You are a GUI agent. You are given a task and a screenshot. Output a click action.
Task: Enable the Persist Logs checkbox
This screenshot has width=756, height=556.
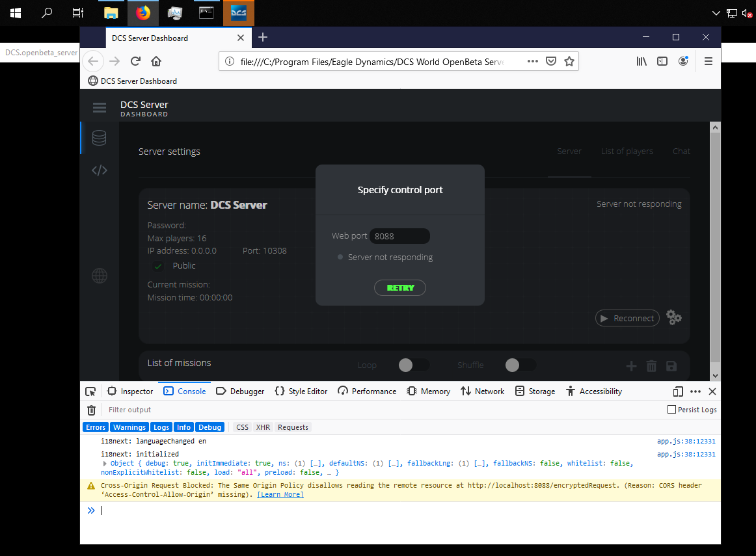coord(671,410)
